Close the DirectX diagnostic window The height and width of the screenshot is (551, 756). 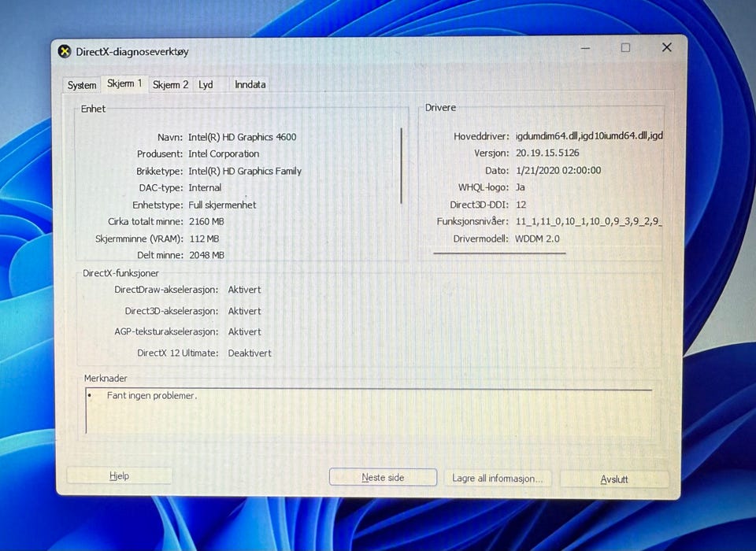(x=667, y=46)
